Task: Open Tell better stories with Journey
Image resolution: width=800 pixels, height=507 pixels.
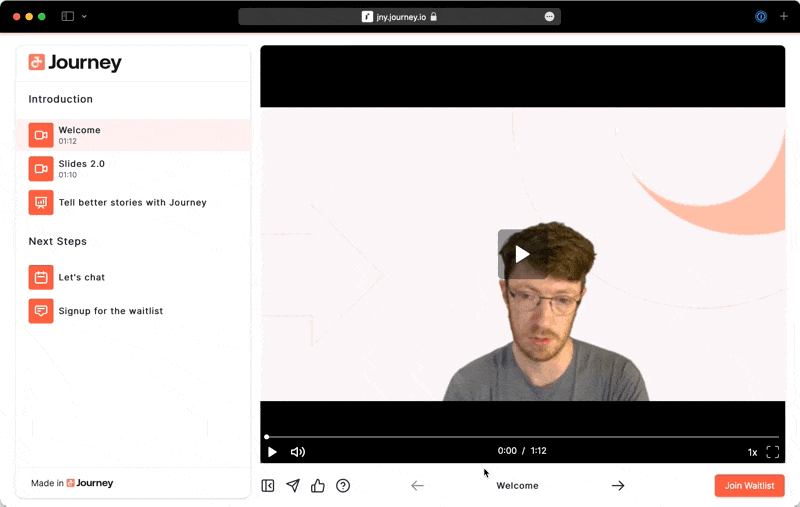Action: (134, 202)
